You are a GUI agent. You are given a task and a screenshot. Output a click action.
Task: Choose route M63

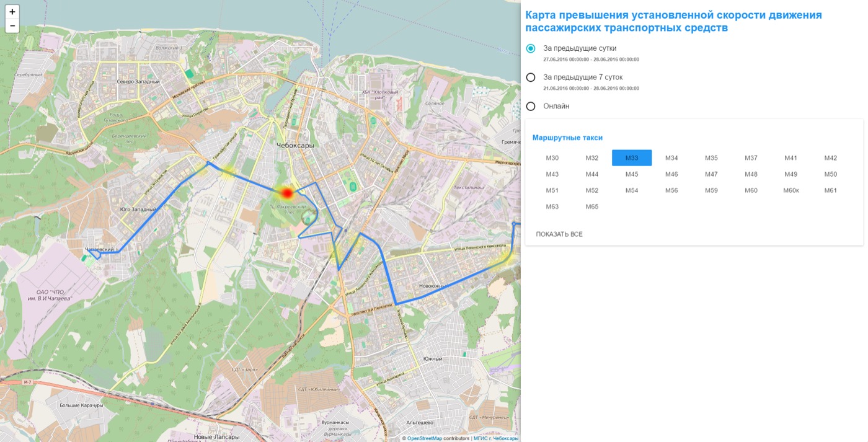(552, 206)
